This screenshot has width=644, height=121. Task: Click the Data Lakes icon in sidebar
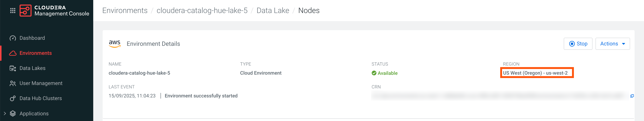pyautogui.click(x=13, y=68)
